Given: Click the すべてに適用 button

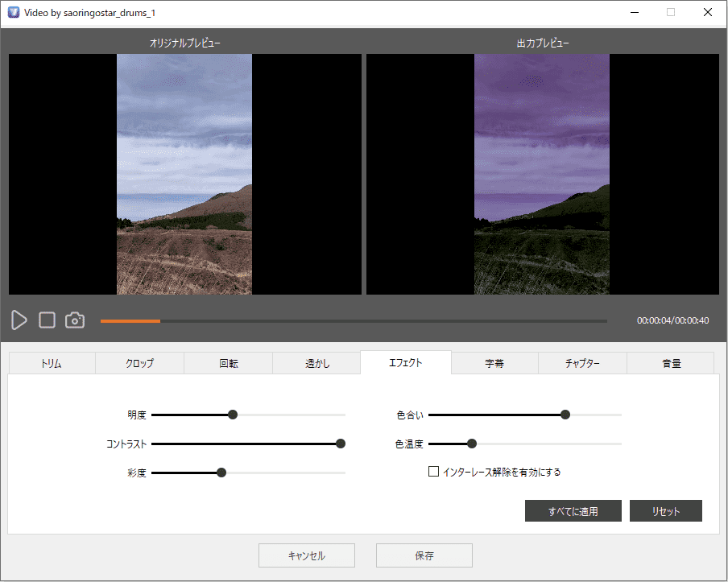Looking at the screenshot, I should (573, 511).
